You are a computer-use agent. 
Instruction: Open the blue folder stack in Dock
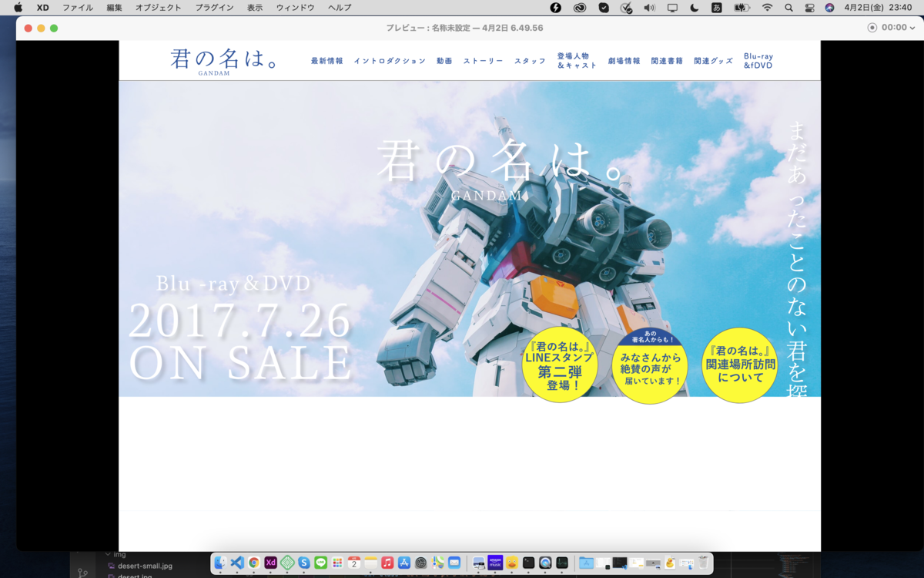tap(585, 563)
